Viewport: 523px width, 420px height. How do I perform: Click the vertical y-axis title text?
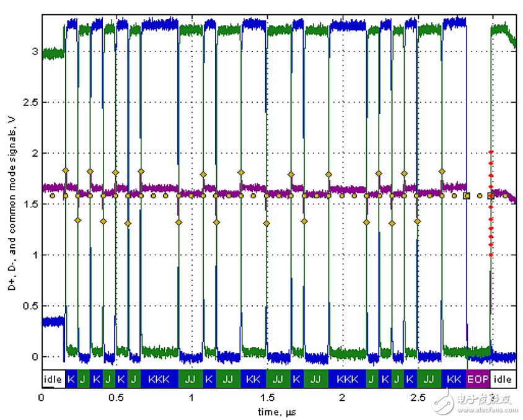[x=11, y=193]
